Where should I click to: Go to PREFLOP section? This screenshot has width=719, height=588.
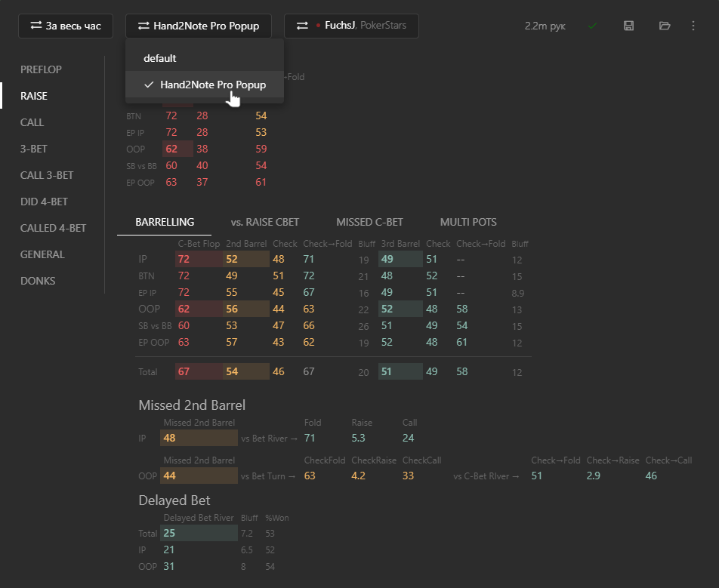[41, 69]
